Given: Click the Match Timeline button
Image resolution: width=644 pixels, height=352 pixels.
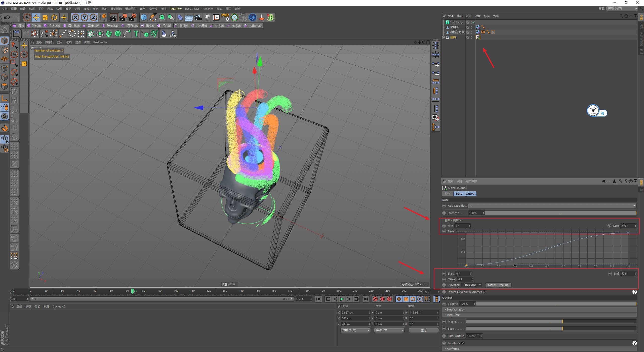Looking at the screenshot, I should 498,285.
